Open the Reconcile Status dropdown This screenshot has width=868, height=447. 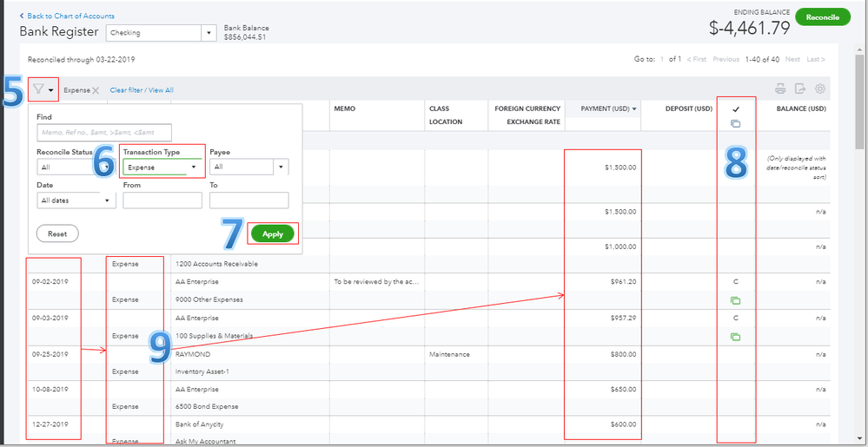[x=76, y=167]
